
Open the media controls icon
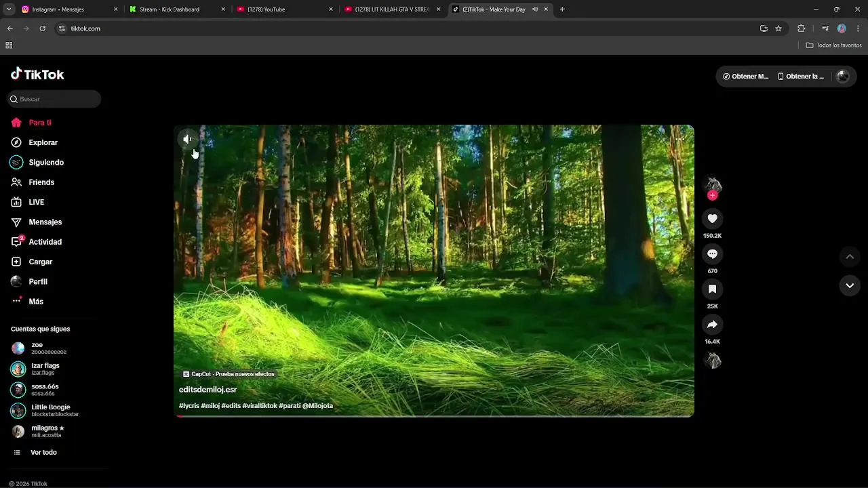pyautogui.click(x=825, y=28)
